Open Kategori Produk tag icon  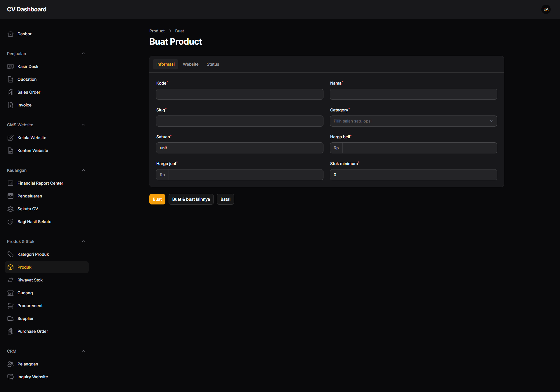coord(10,254)
